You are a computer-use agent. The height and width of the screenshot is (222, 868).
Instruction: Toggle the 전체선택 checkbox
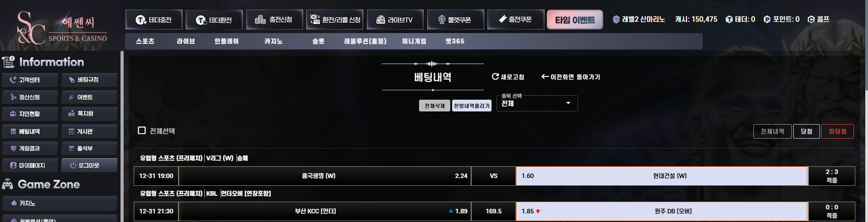point(142,130)
